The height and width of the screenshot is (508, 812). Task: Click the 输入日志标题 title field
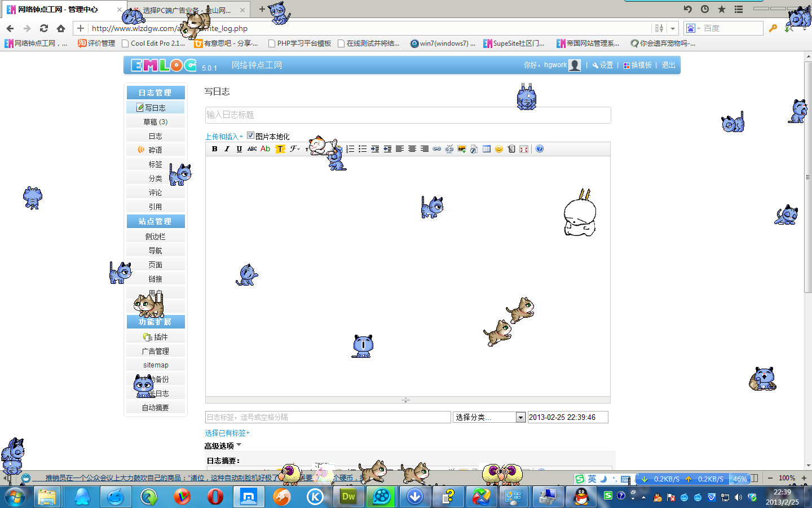pyautogui.click(x=408, y=115)
